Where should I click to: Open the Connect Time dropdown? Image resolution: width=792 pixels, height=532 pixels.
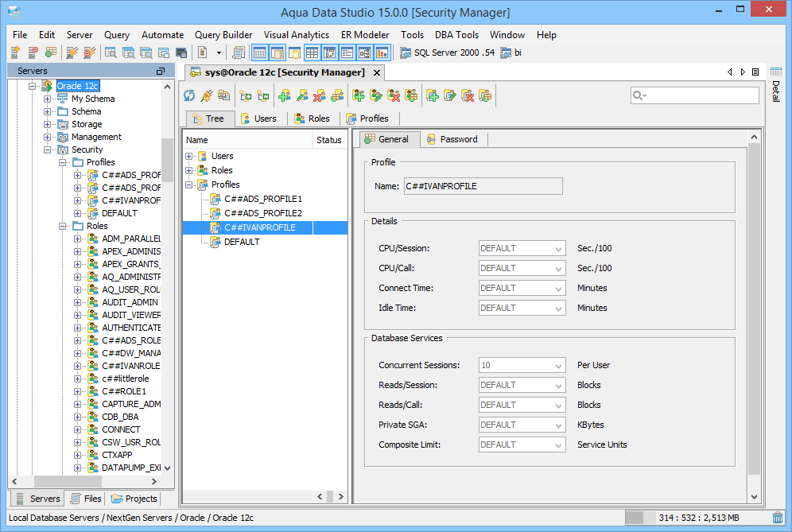(558, 288)
